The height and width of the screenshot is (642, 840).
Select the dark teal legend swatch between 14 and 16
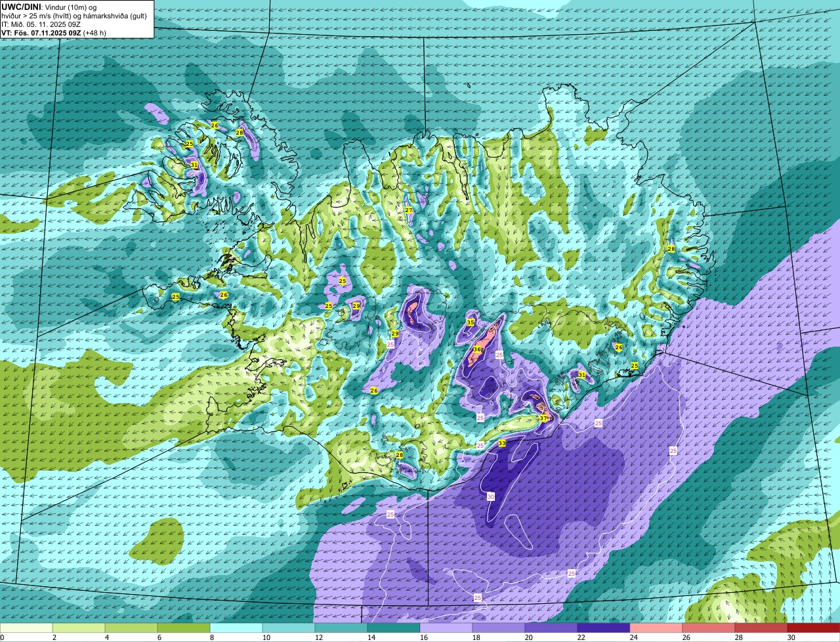(x=394, y=628)
